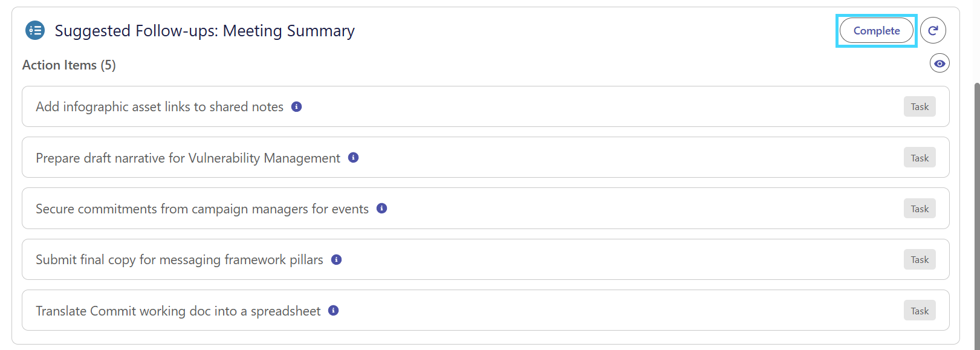Open info icon for infographic asset links item
The image size is (980, 350).
pos(296,106)
